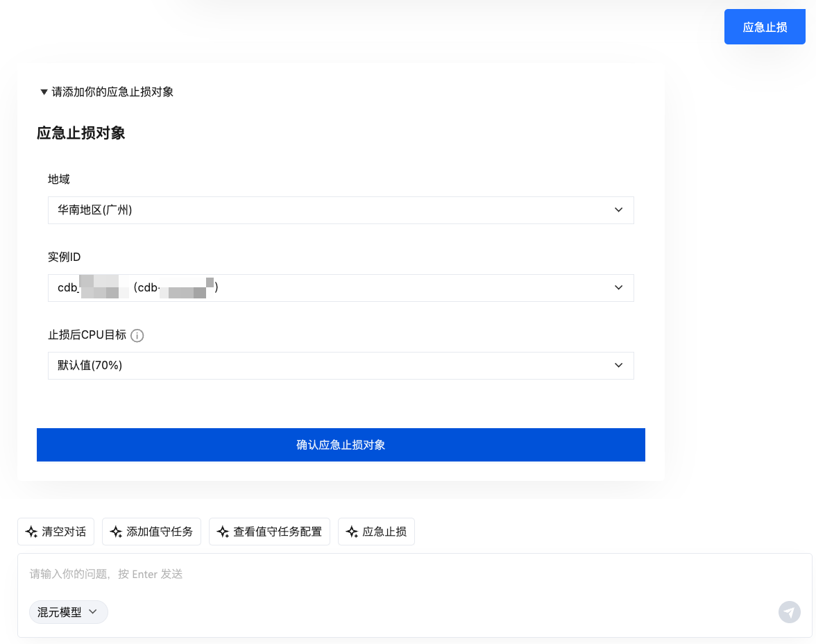This screenshot has width=816, height=644.
Task: Collapse the 请添加你的应急止损对象 section triangle
Action: click(44, 92)
